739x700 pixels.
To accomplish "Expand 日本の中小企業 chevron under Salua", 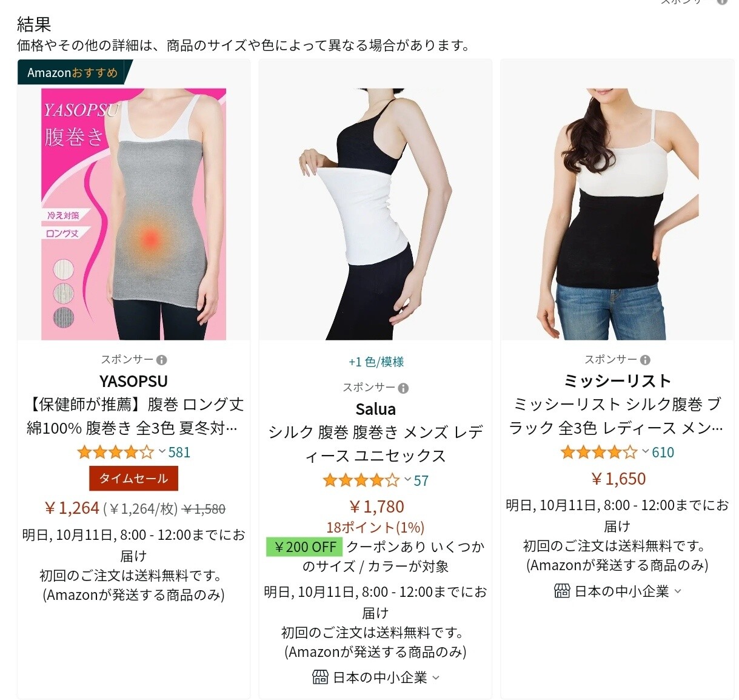I will point(435,678).
